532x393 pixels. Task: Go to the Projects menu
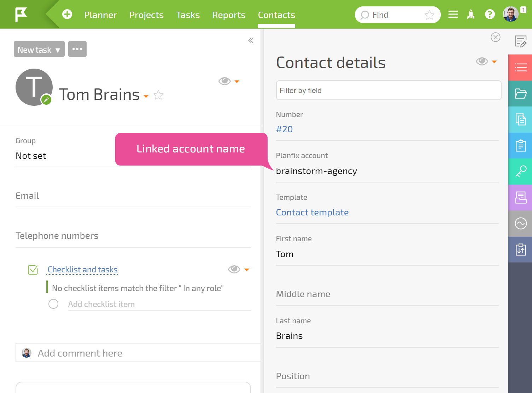click(146, 15)
